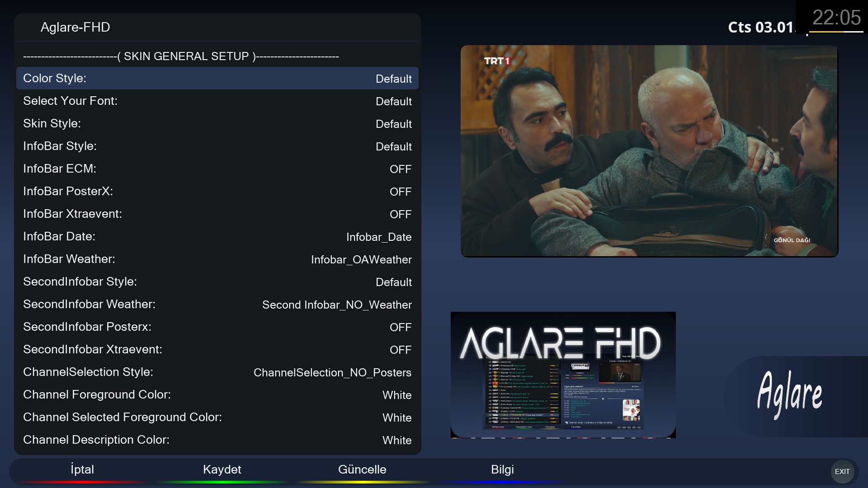Viewport: 868px width, 488px height.
Task: Pick the Channel Foreground Color setting
Action: pyautogui.click(x=217, y=394)
